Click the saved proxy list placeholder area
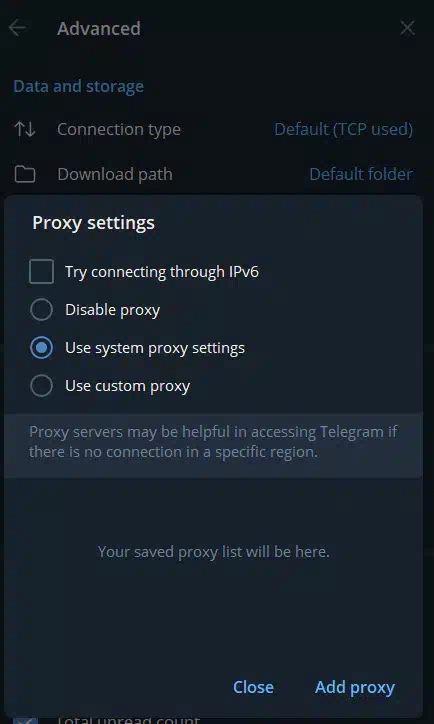 point(214,552)
